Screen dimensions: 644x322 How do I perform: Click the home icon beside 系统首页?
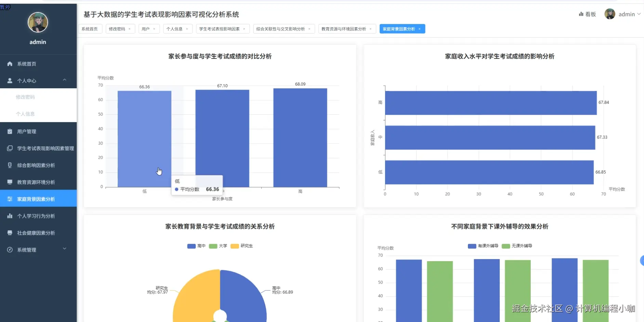(10, 64)
